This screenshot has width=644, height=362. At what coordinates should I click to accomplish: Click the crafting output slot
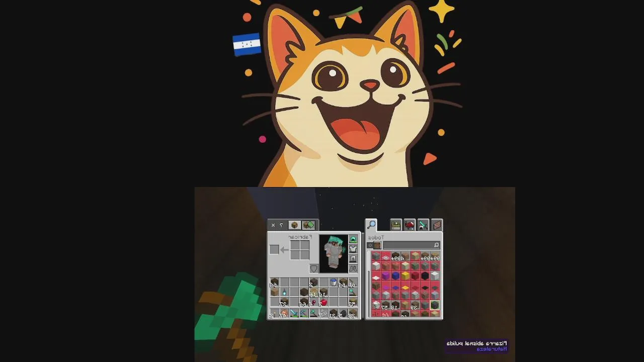pos(274,249)
